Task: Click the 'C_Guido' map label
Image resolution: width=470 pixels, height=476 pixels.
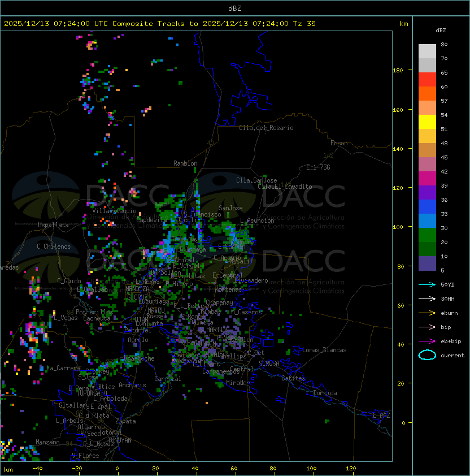Action: [69, 281]
